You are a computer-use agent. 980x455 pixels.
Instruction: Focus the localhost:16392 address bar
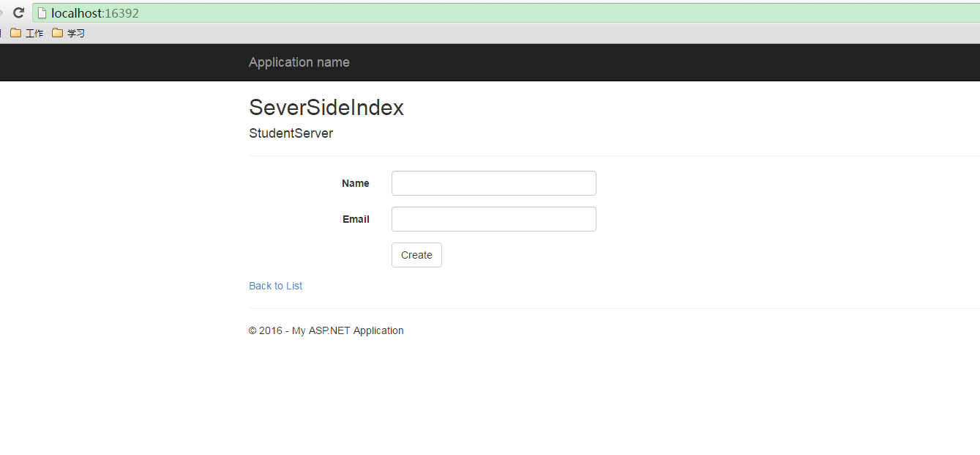(506, 12)
